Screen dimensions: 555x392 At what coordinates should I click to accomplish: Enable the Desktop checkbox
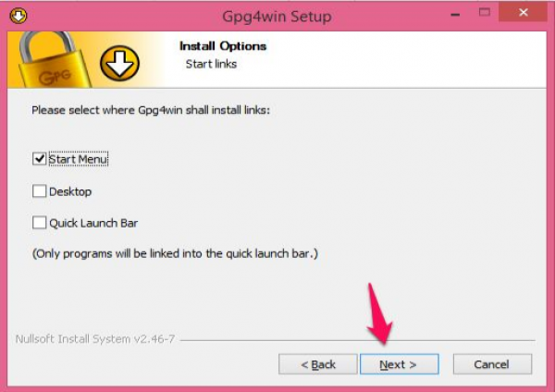tap(39, 191)
